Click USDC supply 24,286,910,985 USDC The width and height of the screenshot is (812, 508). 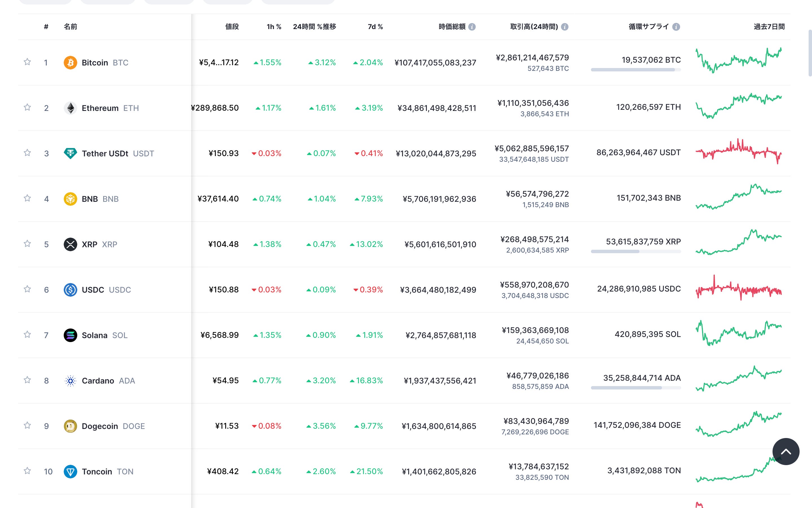point(639,289)
